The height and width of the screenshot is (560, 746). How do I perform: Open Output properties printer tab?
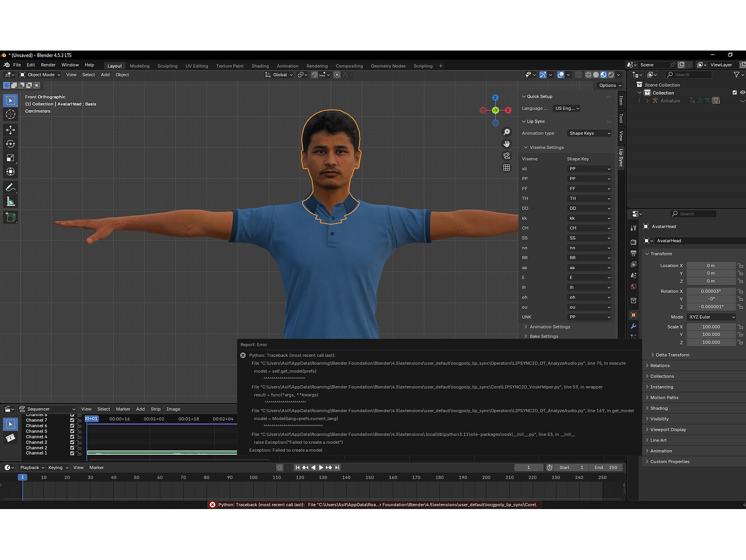click(x=633, y=253)
